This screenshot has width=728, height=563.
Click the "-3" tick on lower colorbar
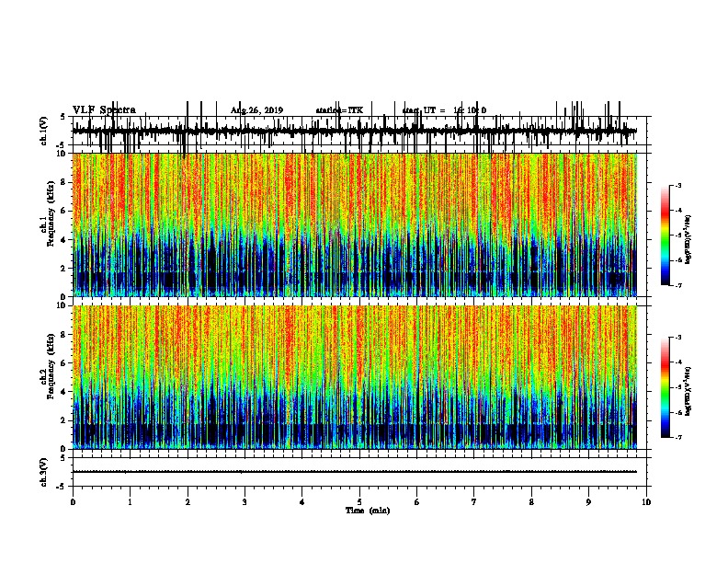[678, 338]
